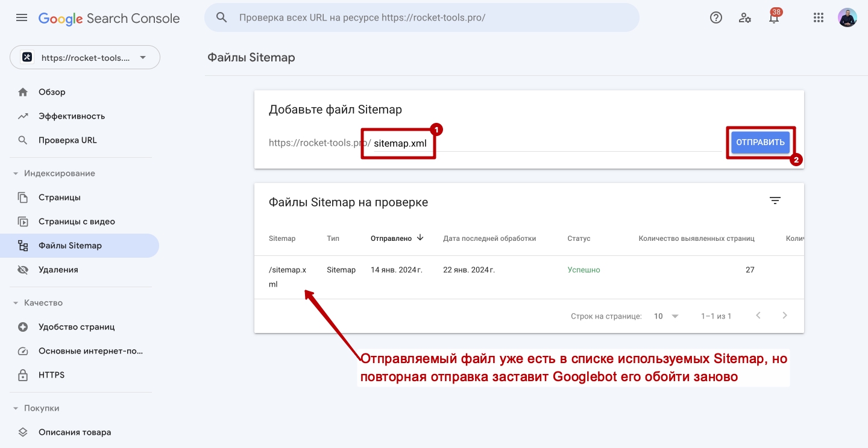This screenshot has height=448, width=868.
Task: Click the Статус column header
Action: (x=579, y=238)
